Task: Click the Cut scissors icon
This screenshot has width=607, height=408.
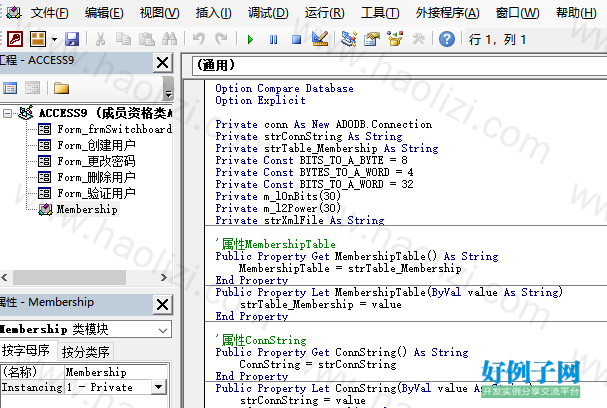Action: click(100, 39)
